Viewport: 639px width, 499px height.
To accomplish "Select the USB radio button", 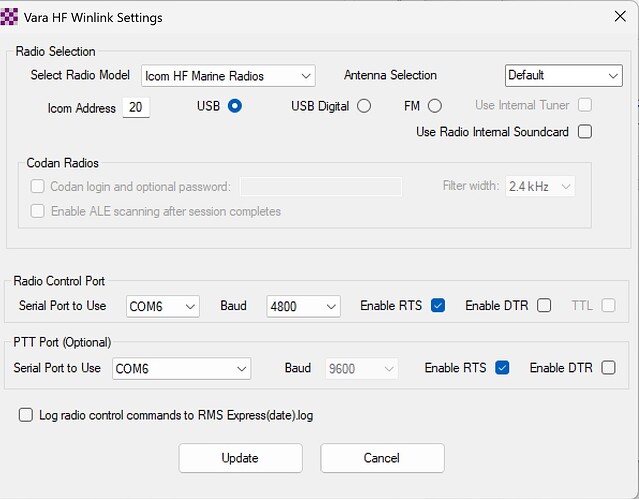I will pos(235,106).
